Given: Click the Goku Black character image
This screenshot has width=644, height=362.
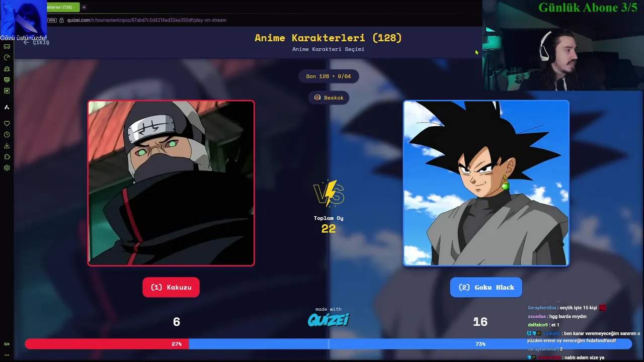Looking at the screenshot, I should click(486, 183).
